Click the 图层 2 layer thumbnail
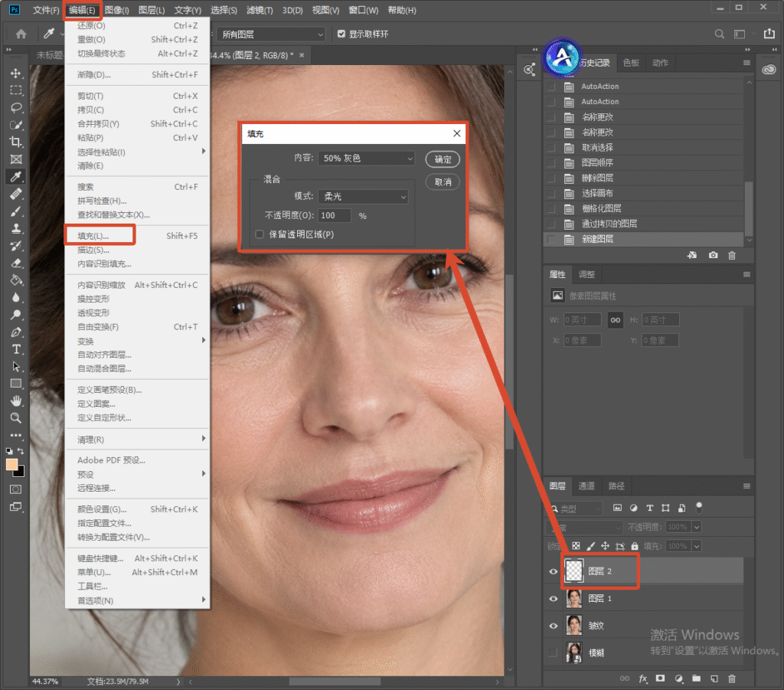This screenshot has width=784, height=690. point(574,571)
